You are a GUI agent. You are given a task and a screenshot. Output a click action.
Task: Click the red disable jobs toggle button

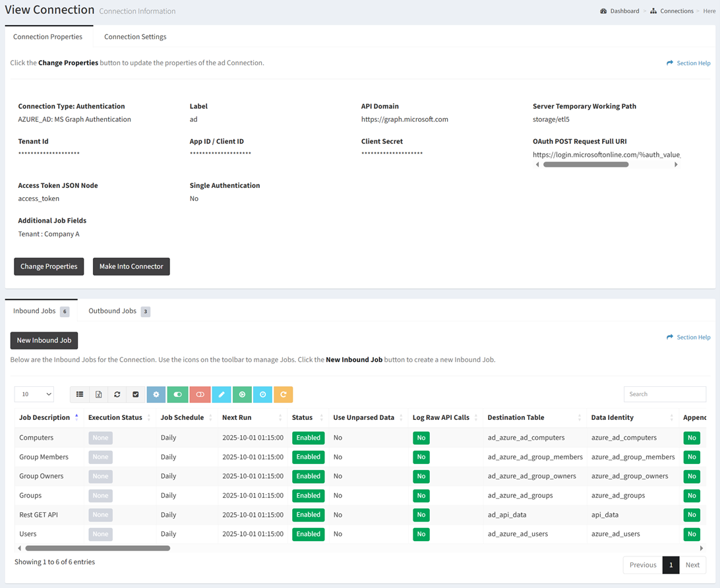point(200,394)
